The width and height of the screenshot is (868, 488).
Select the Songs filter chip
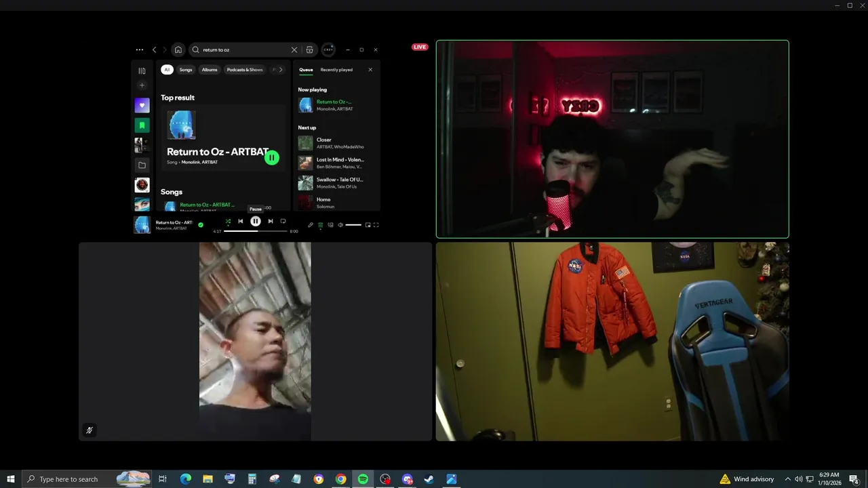(x=186, y=70)
